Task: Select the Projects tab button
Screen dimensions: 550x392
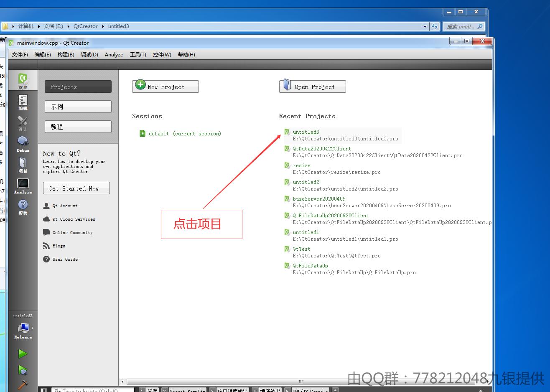Action: coord(78,87)
